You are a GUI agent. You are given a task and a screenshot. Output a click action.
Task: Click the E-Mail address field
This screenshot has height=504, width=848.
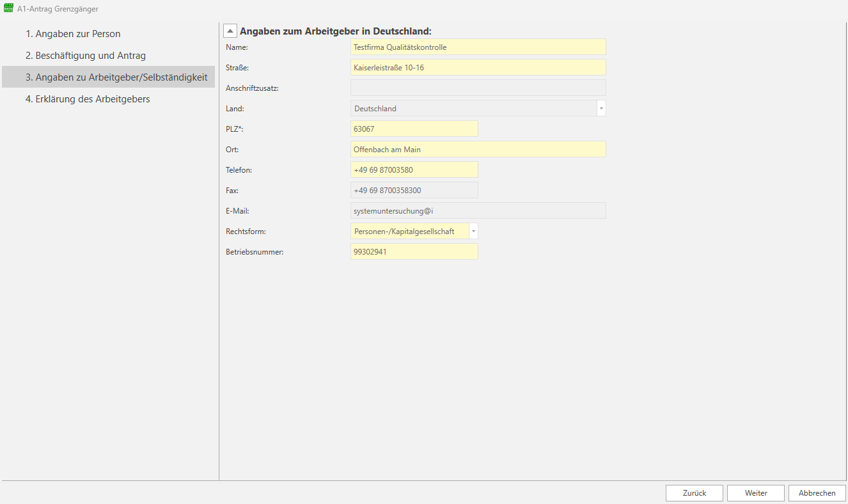pyautogui.click(x=478, y=211)
